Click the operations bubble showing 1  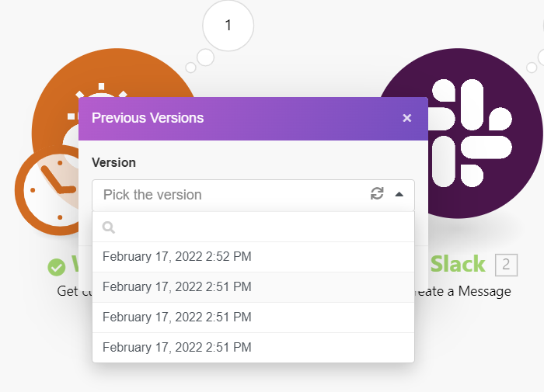click(x=228, y=26)
